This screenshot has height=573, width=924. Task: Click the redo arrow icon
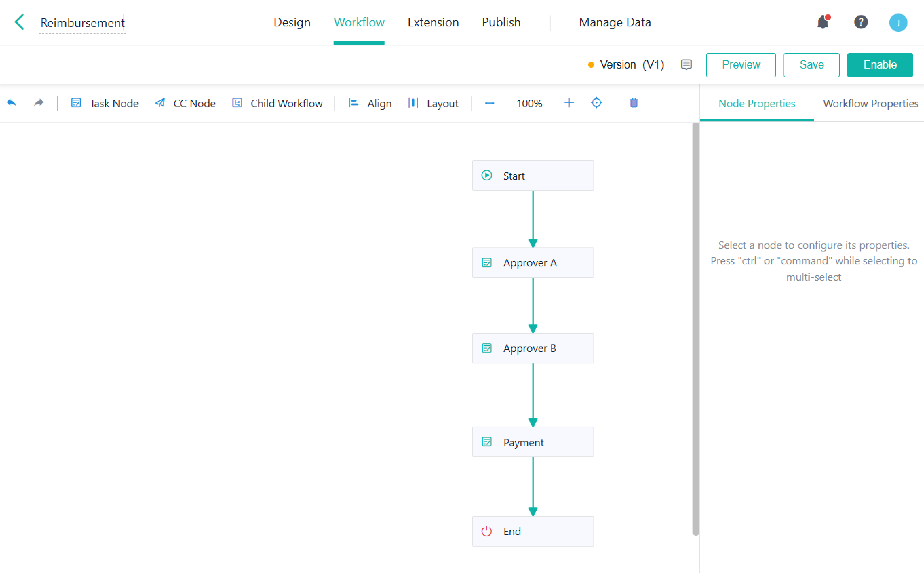(x=39, y=103)
